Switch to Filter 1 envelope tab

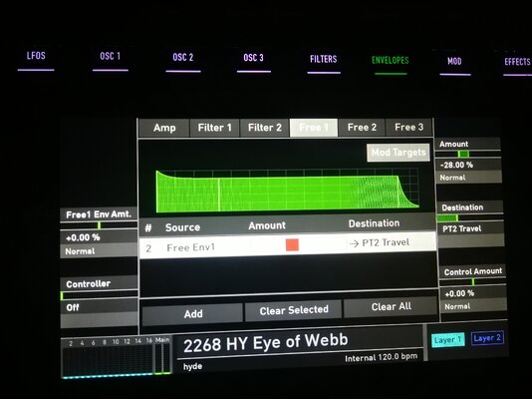tap(214, 128)
